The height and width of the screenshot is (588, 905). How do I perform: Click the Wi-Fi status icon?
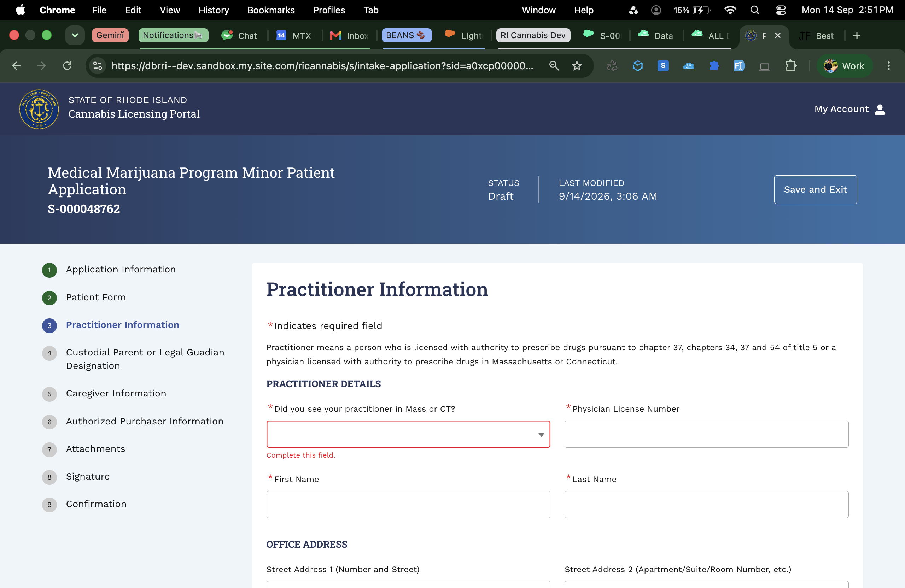tap(730, 10)
